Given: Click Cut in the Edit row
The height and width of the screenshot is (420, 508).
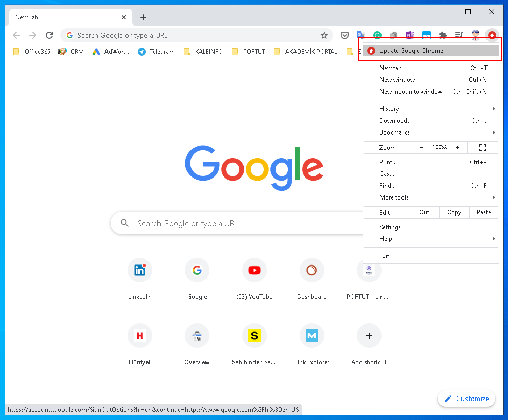Looking at the screenshot, I should pos(425,212).
